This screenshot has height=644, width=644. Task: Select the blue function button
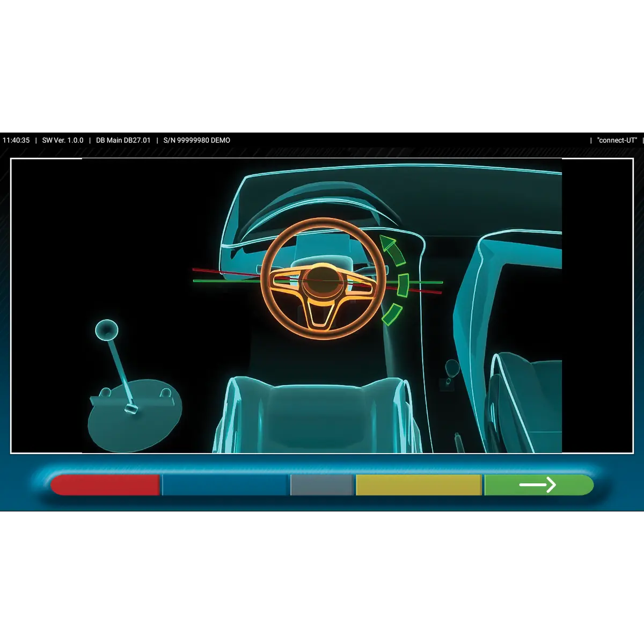coord(225,485)
